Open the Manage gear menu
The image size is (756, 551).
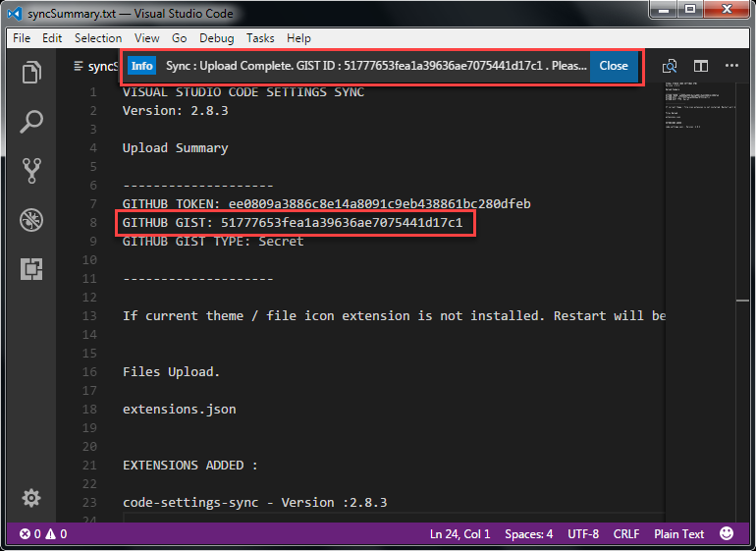[31, 498]
